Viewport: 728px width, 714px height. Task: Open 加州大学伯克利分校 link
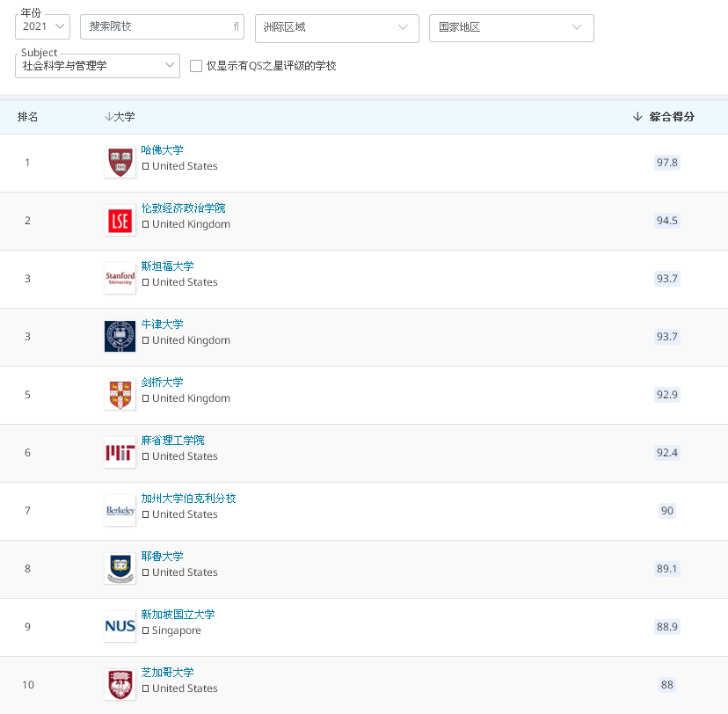pyautogui.click(x=188, y=498)
